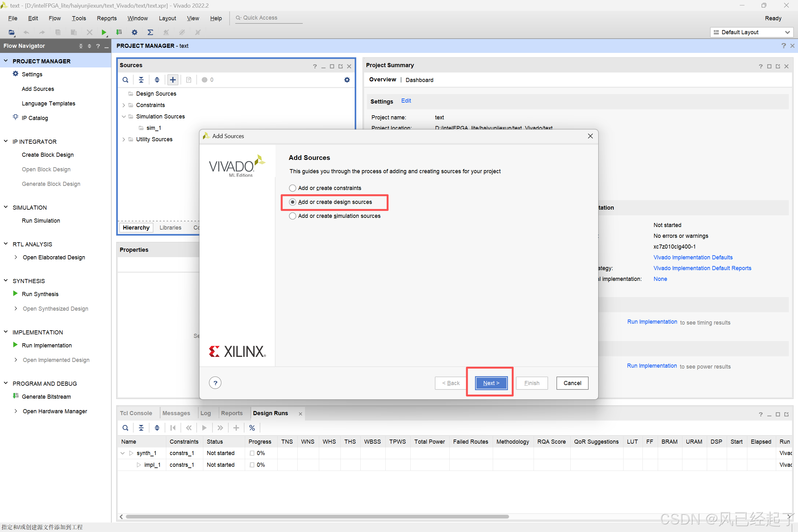
Task: Click the search icon in Sources panel
Action: point(125,80)
